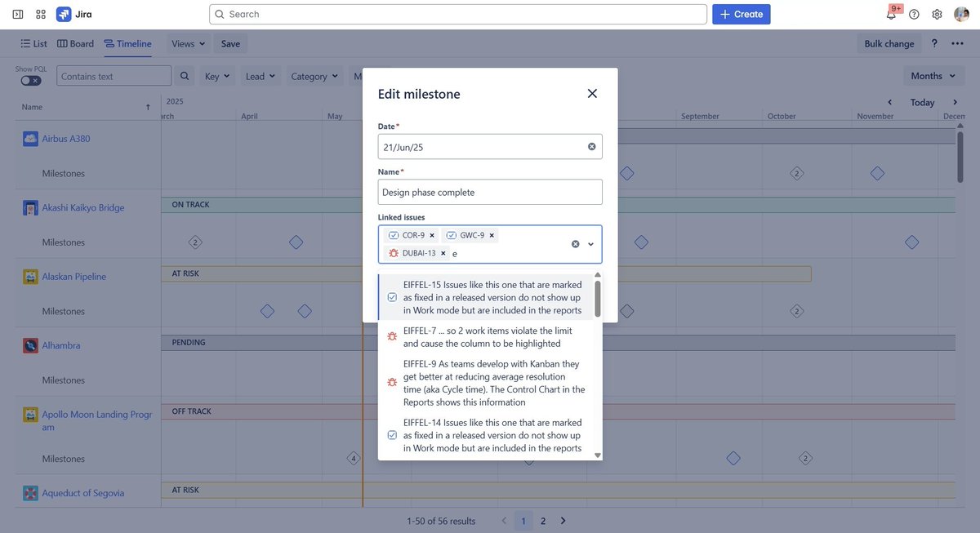Click the Alhambra project avatar
This screenshot has height=533, width=980.
click(30, 345)
